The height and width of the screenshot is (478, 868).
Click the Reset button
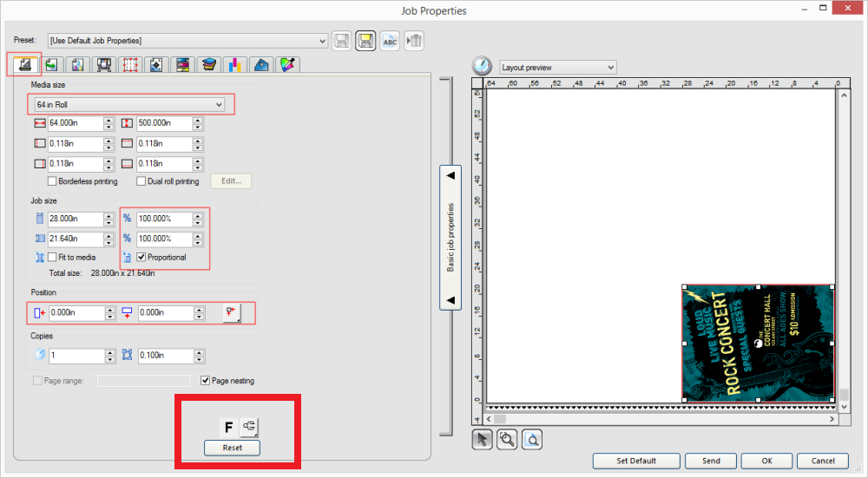[x=232, y=448]
